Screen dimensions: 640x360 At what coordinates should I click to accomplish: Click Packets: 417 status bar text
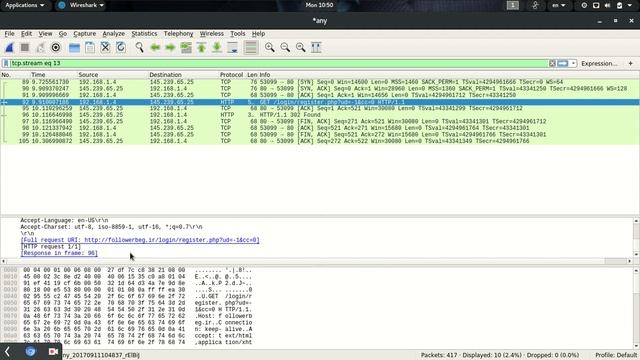[x=439, y=355]
